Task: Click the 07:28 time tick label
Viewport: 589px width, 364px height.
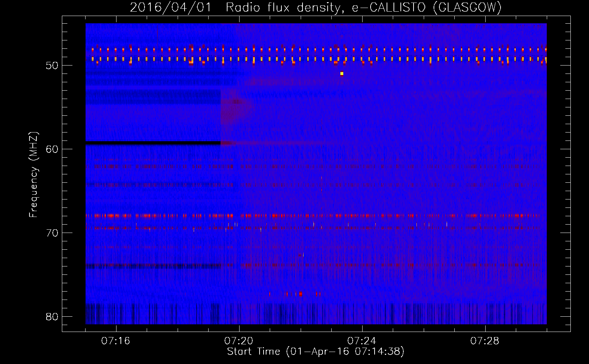Action: (485, 341)
